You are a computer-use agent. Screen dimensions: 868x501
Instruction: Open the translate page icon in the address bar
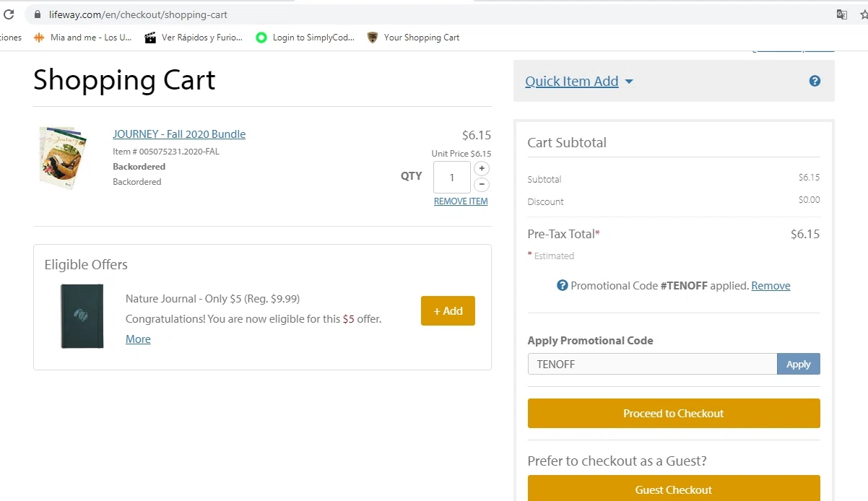coord(842,14)
